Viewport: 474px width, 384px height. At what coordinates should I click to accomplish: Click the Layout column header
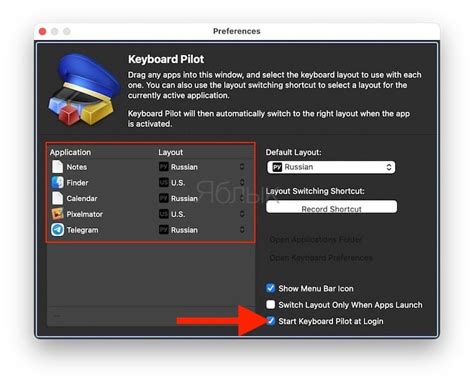pos(170,152)
